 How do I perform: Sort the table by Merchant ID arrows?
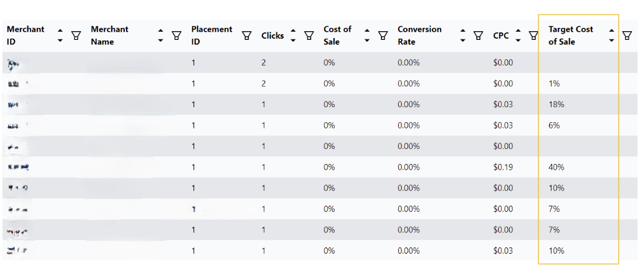pos(61,36)
